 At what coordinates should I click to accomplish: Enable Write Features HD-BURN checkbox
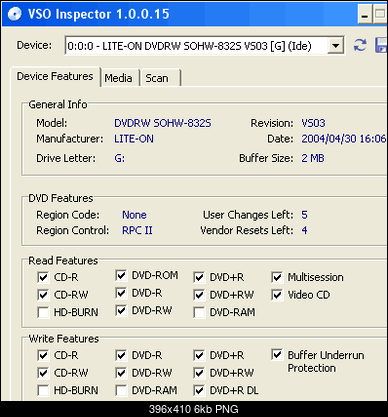pos(43,390)
